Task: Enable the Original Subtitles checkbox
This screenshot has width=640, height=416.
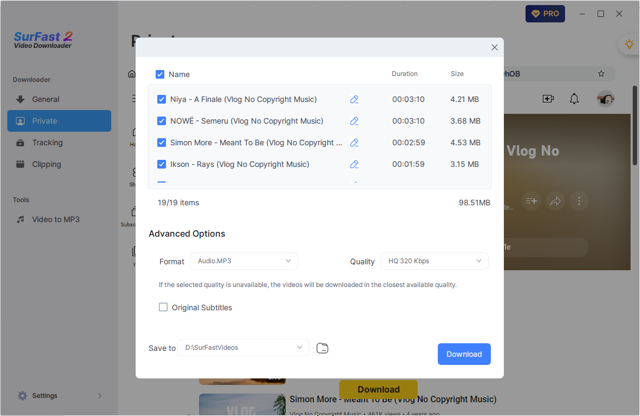Action: coord(164,307)
